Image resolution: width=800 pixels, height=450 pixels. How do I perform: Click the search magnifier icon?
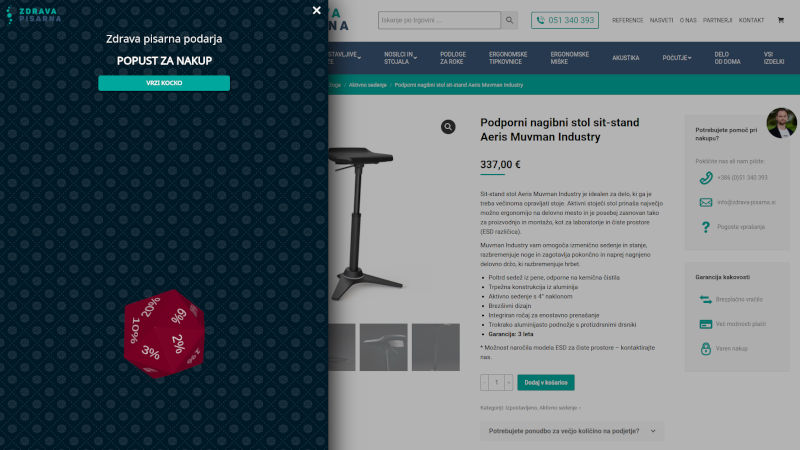tap(509, 20)
